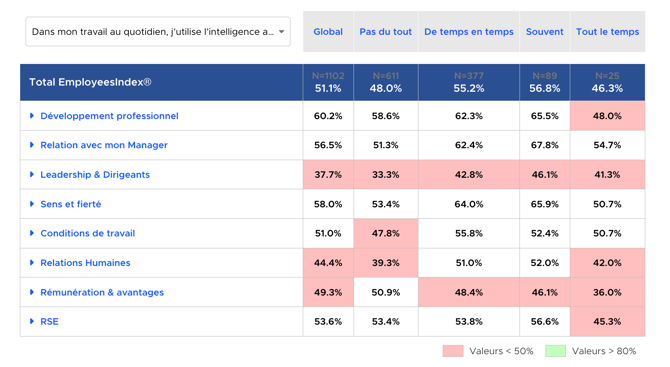Click the Total EmployeesIndex header row
Screen dimensions: 670x367
click(x=332, y=82)
